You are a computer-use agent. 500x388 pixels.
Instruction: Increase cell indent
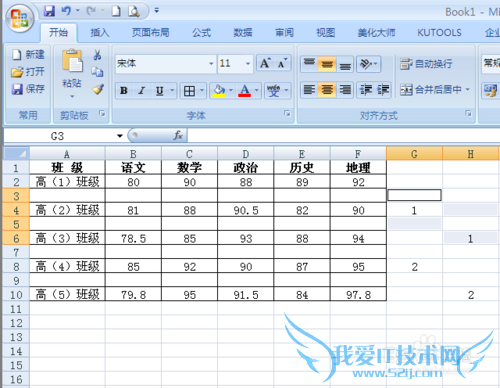[383, 90]
